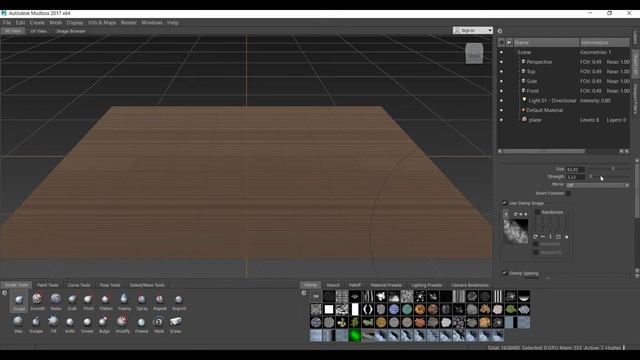Screen dimensions: 640x360
Task: Switch to the Pose Tools tab
Action: (110, 285)
